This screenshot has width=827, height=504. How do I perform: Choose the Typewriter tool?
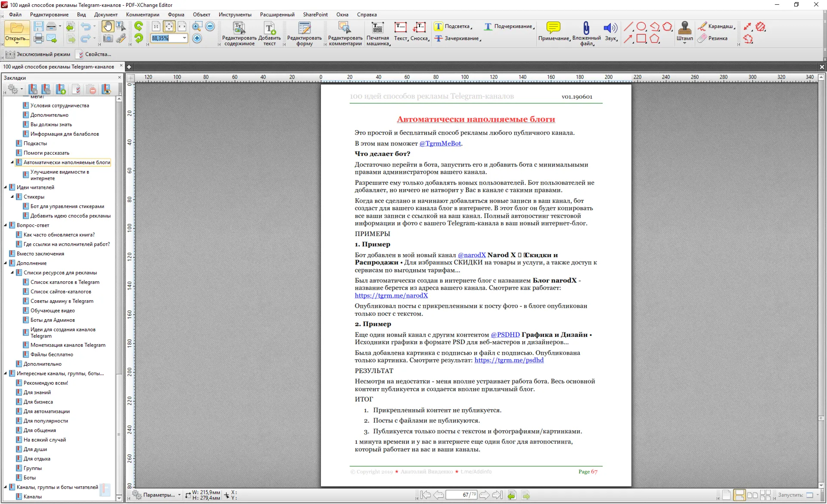coord(378,33)
